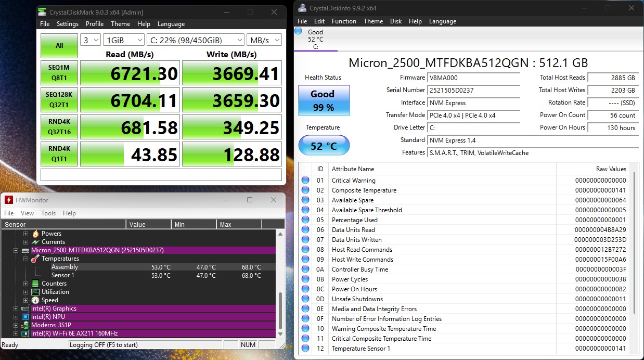This screenshot has width=644, height=360.
Task: Expand the Currents node in HWMonitor
Action: 25,242
